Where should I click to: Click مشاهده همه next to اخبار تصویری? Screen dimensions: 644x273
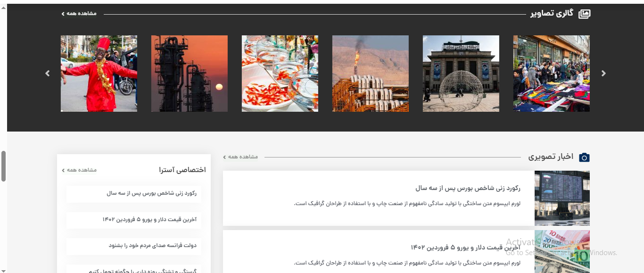click(x=241, y=157)
